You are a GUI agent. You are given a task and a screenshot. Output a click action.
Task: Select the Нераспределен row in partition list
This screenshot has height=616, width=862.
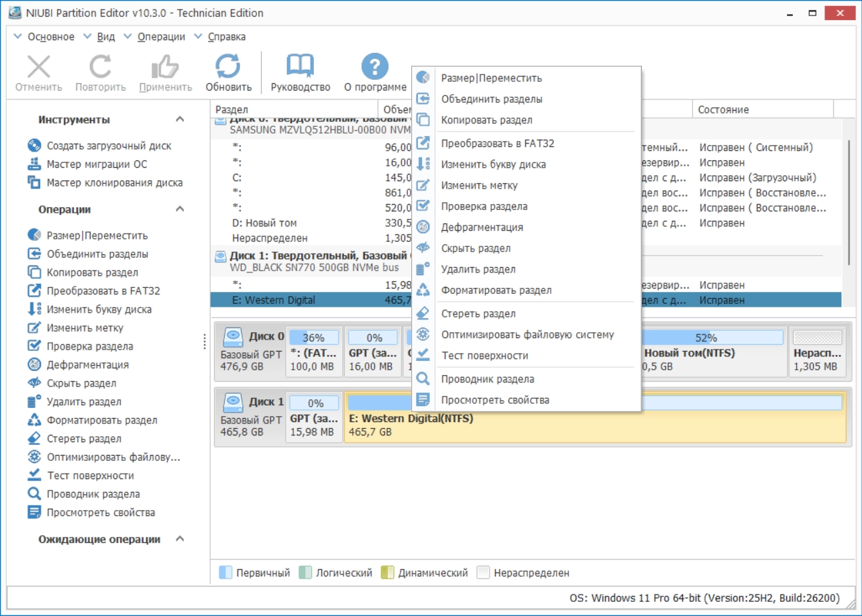(x=526, y=238)
